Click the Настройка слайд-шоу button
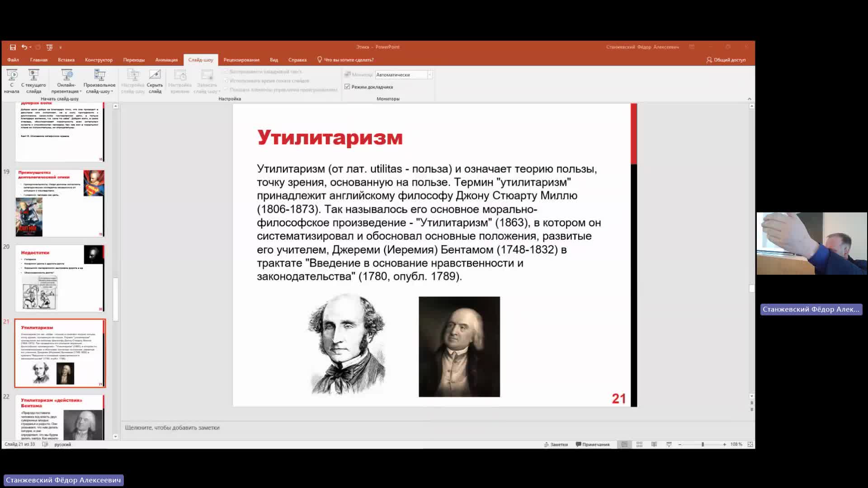The height and width of the screenshot is (488, 868). (133, 81)
